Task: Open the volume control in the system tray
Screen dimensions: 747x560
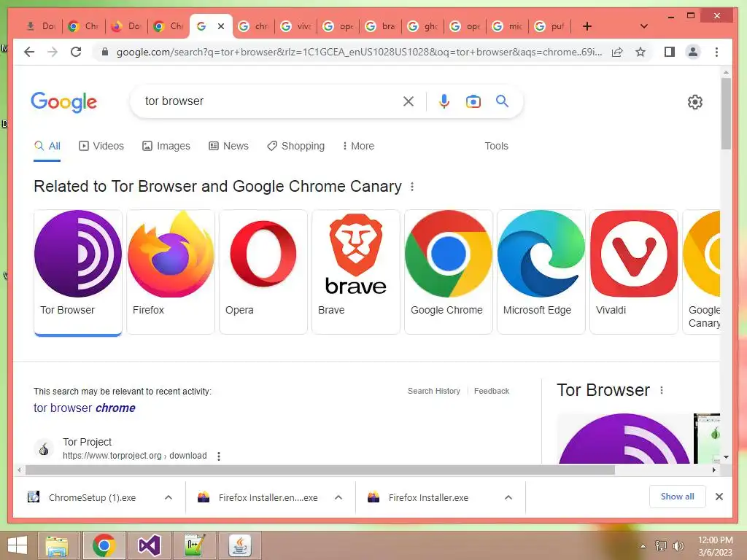Action: point(678,545)
